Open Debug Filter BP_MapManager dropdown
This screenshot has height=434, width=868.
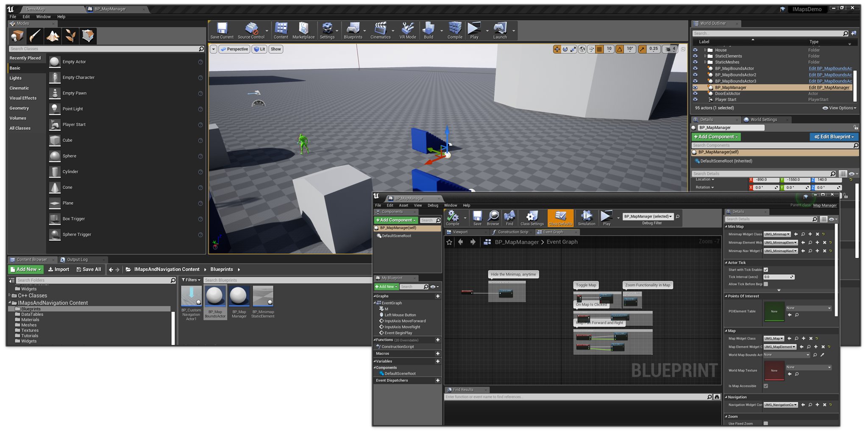pyautogui.click(x=648, y=216)
